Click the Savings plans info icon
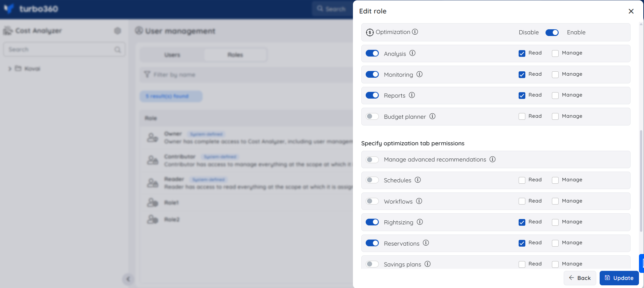This screenshot has height=288, width=644. pos(428,264)
